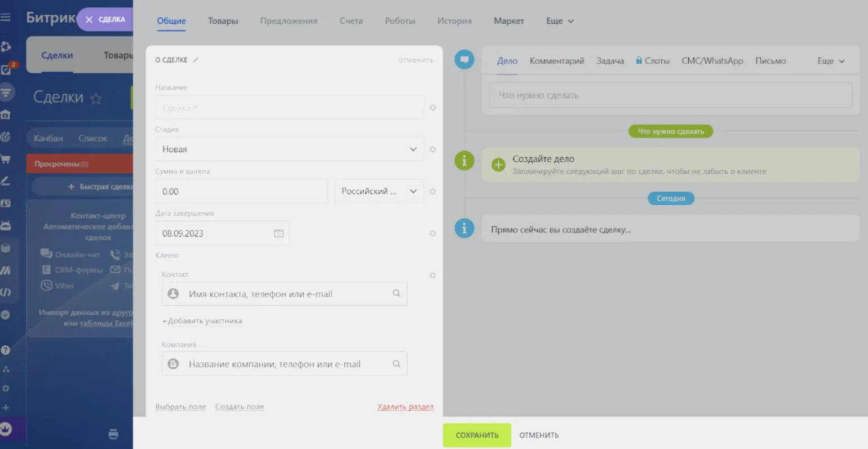868x449 pixels.
Task: Expand the Еще menu in top tabs
Action: [x=559, y=21]
